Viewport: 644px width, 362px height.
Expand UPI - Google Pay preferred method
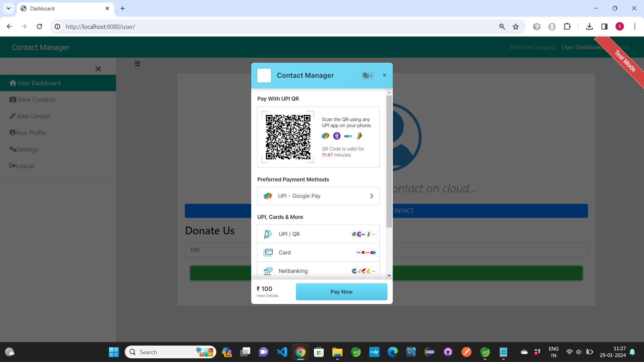(x=318, y=196)
